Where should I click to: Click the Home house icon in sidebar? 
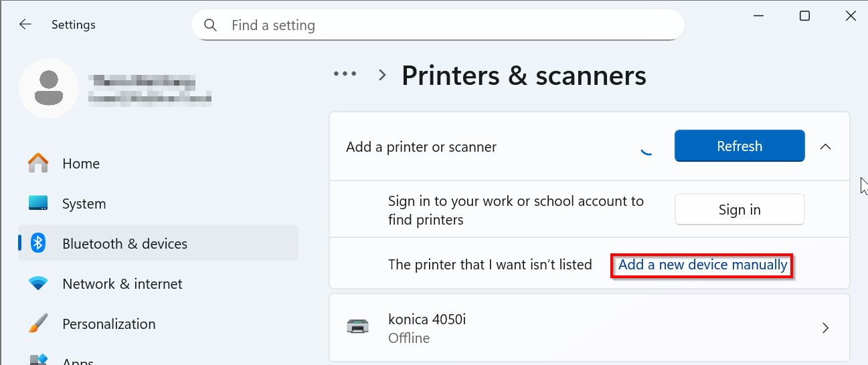pyautogui.click(x=38, y=163)
